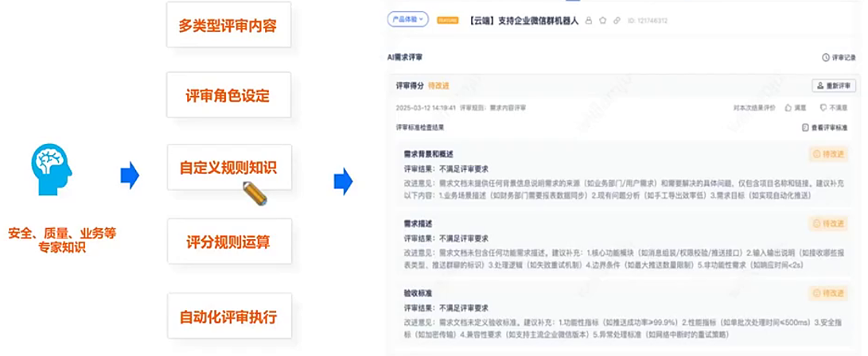Click the lock icon beside the title
Screen dimensions: 868x356
click(589, 21)
